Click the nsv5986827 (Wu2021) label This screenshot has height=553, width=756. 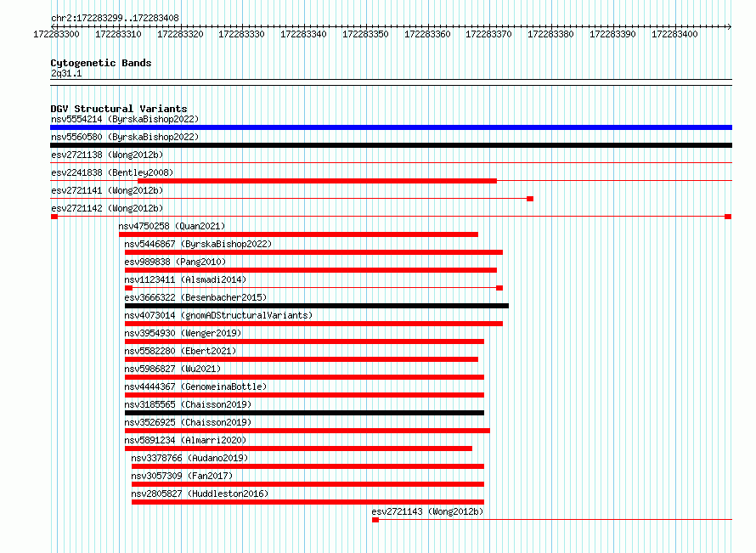172,369
